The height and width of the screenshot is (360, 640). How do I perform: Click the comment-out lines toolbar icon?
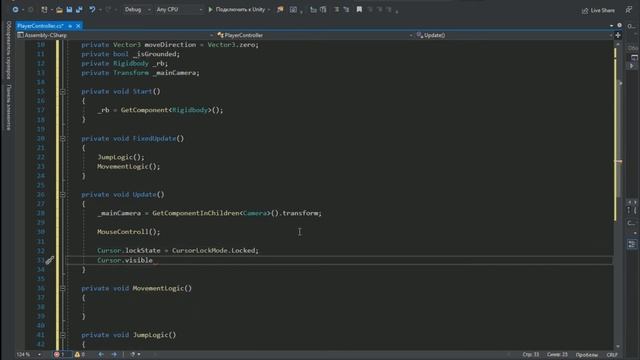pyautogui.click(x=336, y=9)
